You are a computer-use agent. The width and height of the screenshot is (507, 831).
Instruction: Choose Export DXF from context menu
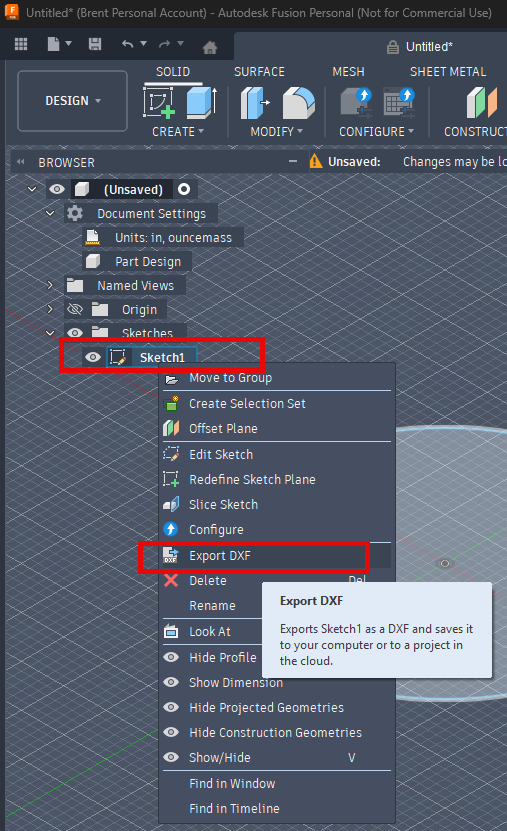coord(277,555)
